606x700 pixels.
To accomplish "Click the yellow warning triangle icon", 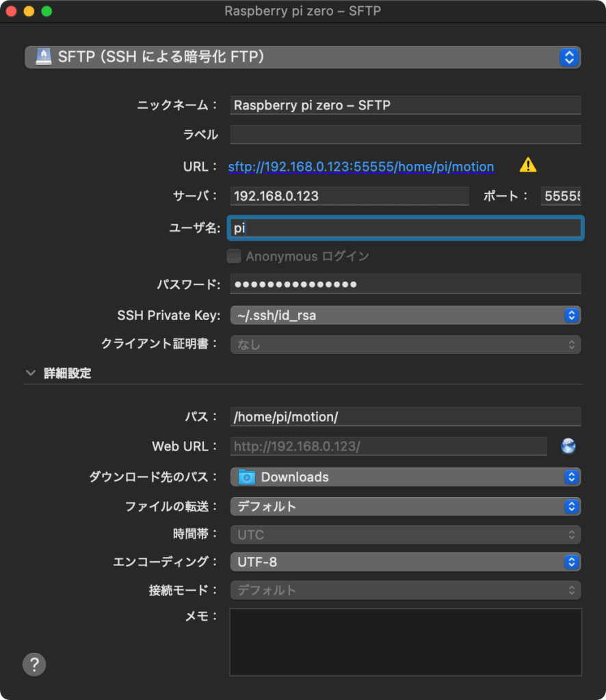I will click(x=527, y=165).
